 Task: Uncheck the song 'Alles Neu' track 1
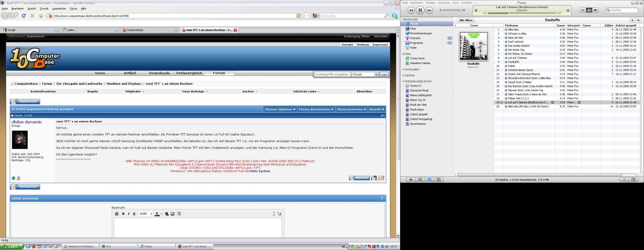pos(506,30)
